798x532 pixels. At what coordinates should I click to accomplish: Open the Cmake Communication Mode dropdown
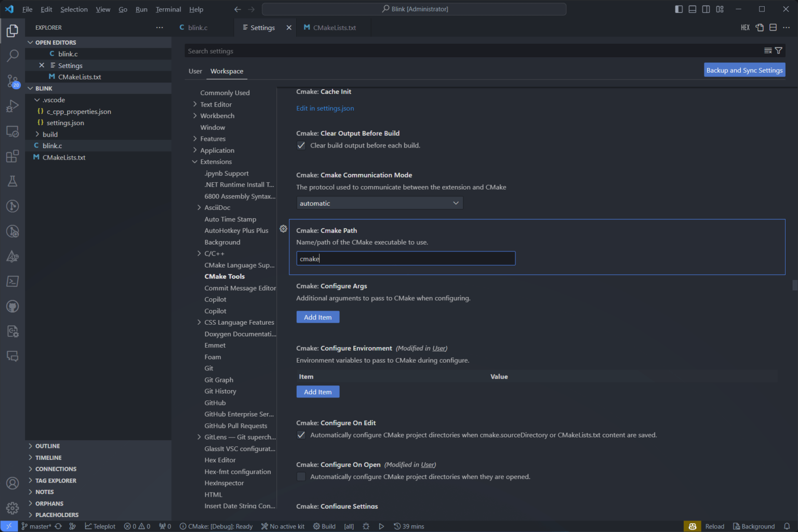(x=379, y=203)
